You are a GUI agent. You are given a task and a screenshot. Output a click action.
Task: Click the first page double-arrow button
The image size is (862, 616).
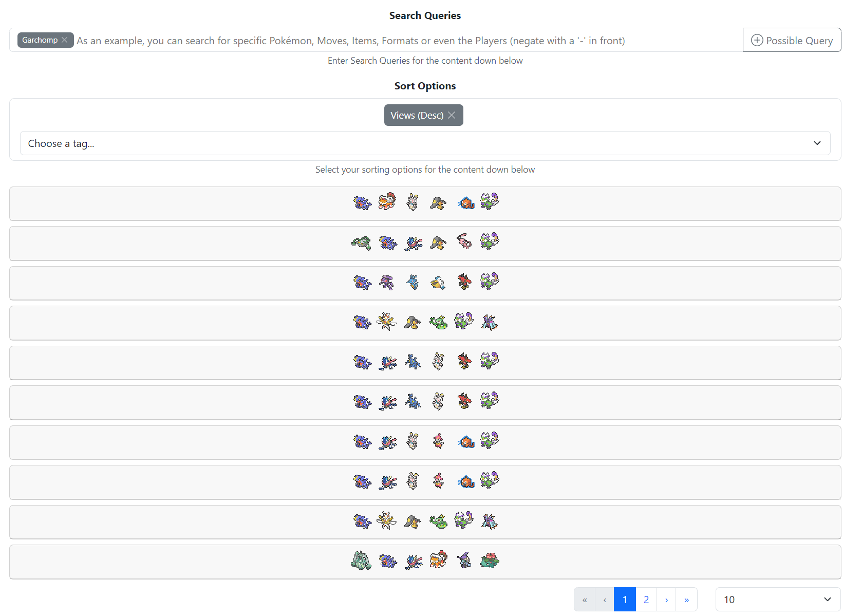[585, 600]
